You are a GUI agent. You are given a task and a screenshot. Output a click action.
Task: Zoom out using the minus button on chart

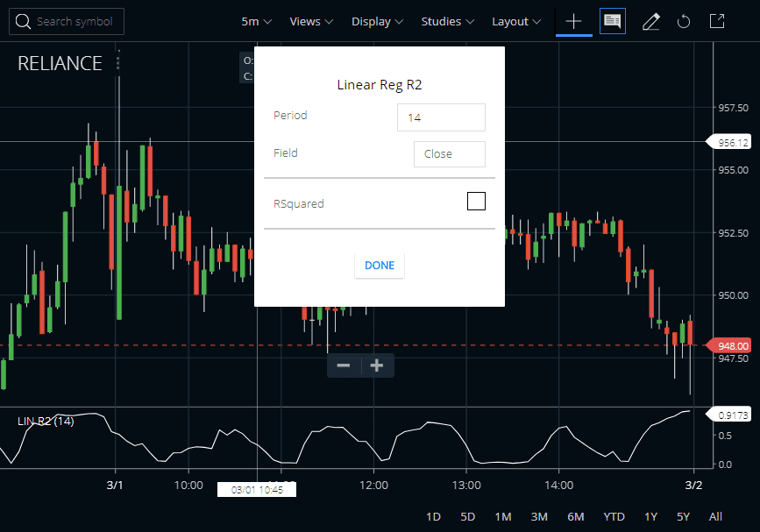point(343,365)
